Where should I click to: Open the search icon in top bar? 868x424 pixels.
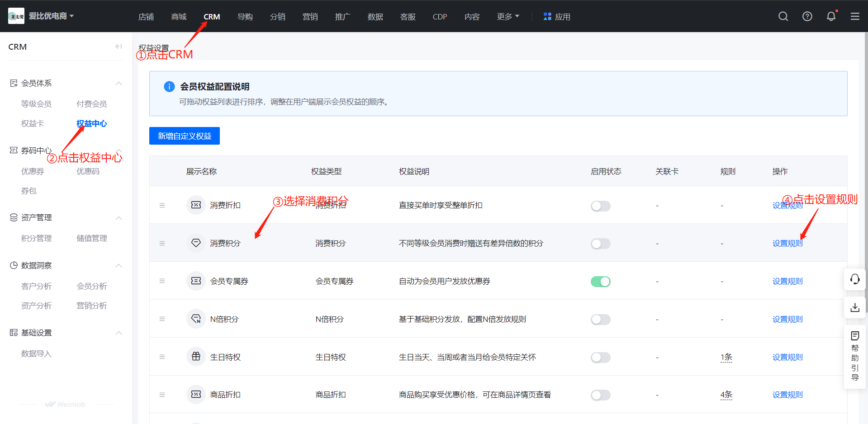coord(783,17)
